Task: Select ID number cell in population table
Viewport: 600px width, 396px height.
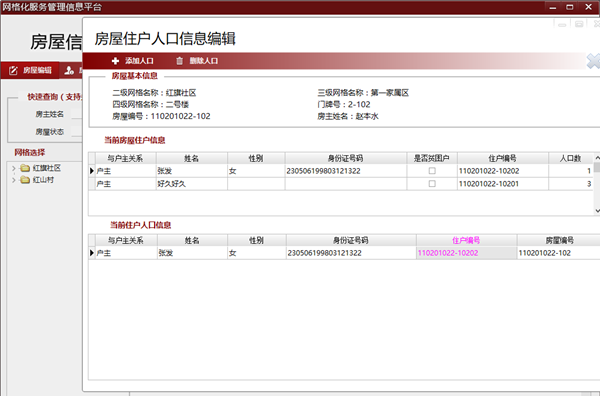Action: (351, 253)
